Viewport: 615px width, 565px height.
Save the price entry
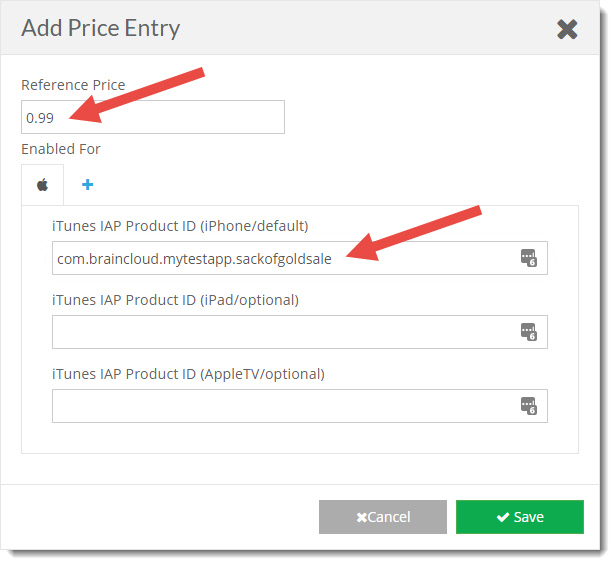519,517
